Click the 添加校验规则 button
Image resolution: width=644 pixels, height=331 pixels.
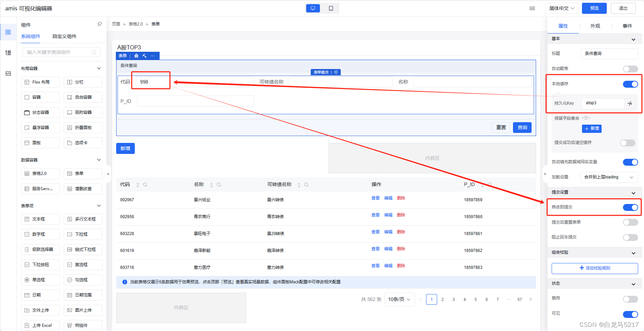595,268
